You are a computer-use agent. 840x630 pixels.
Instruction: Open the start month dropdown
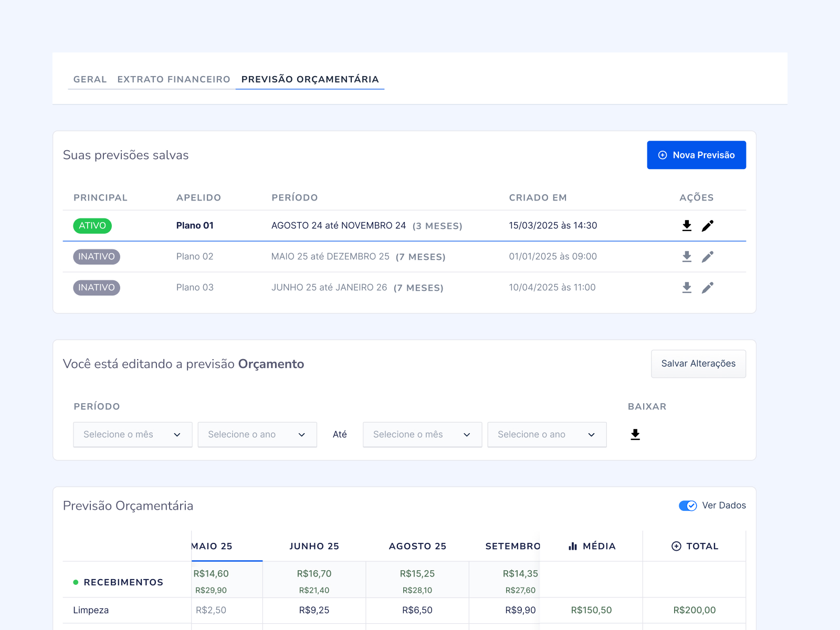(x=133, y=435)
